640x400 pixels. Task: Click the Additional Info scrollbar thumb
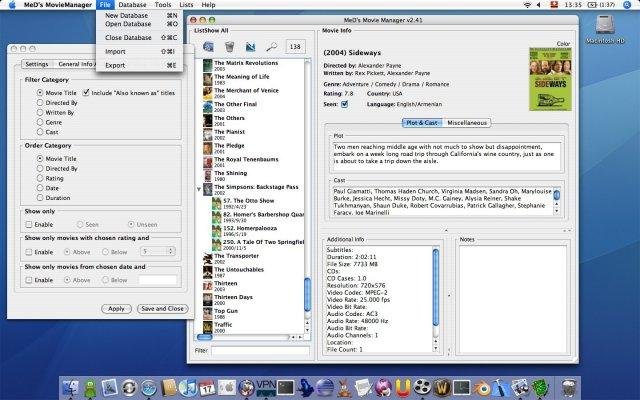click(x=436, y=287)
